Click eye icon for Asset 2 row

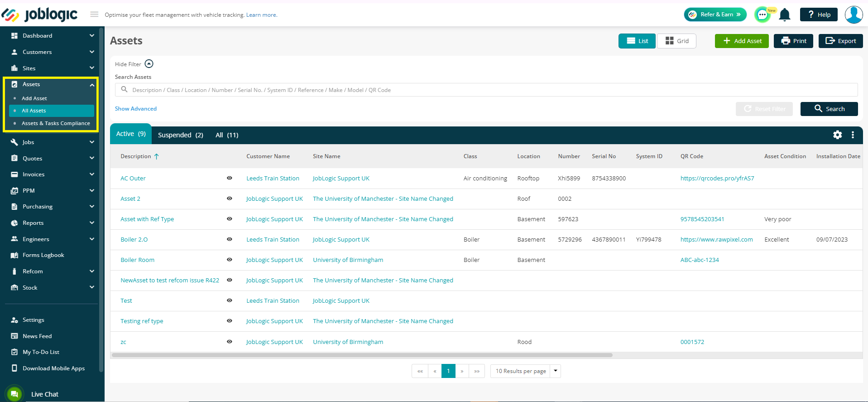[x=230, y=199]
